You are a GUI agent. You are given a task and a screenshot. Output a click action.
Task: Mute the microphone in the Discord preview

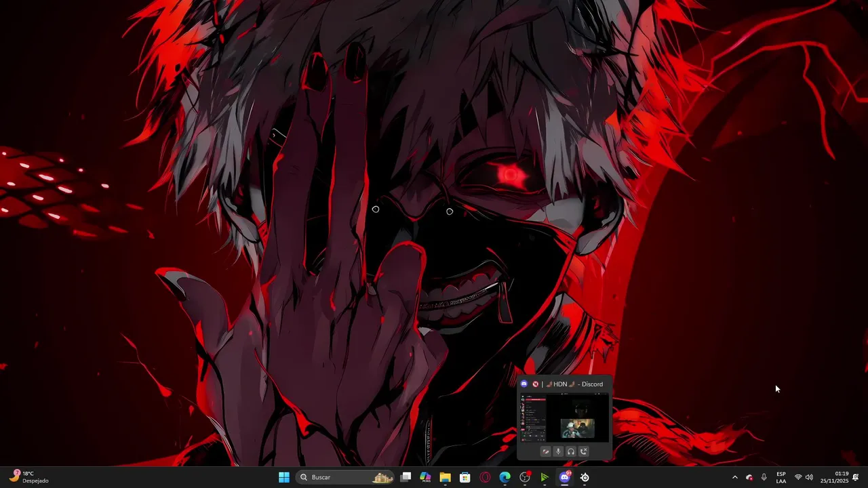[558, 451]
